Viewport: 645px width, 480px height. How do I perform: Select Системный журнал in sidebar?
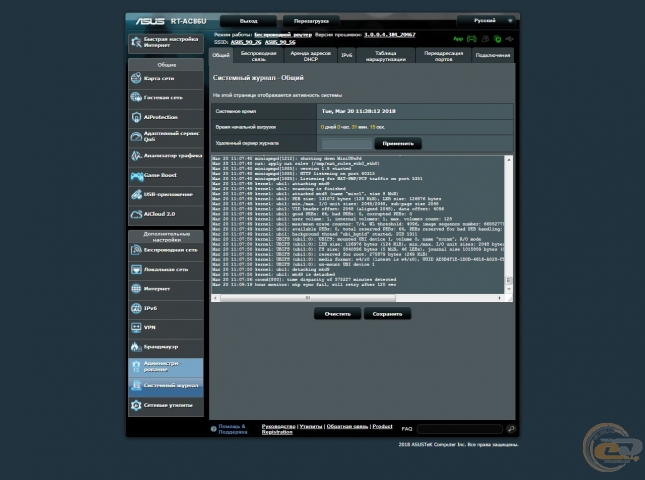pos(166,386)
